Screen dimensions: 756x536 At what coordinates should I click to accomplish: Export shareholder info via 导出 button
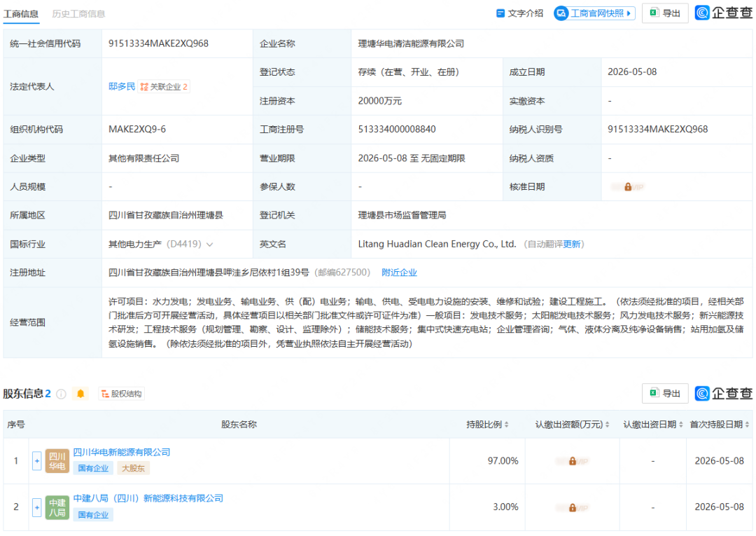tap(665, 393)
